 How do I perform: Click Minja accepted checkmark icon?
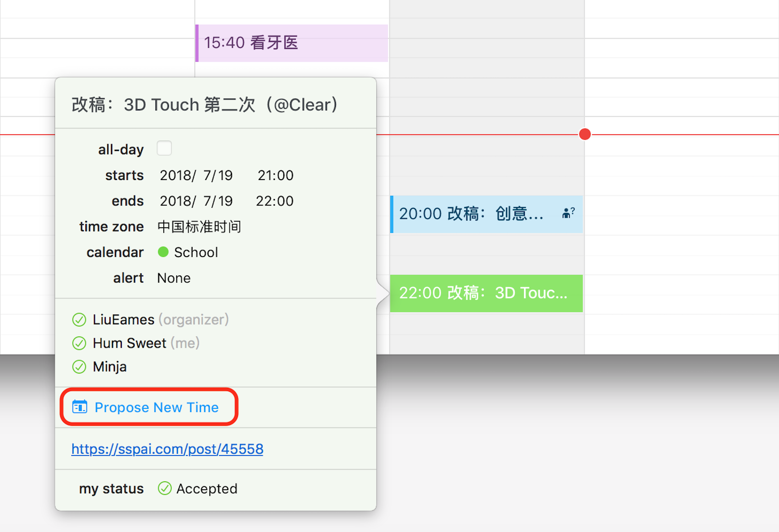[79, 367]
